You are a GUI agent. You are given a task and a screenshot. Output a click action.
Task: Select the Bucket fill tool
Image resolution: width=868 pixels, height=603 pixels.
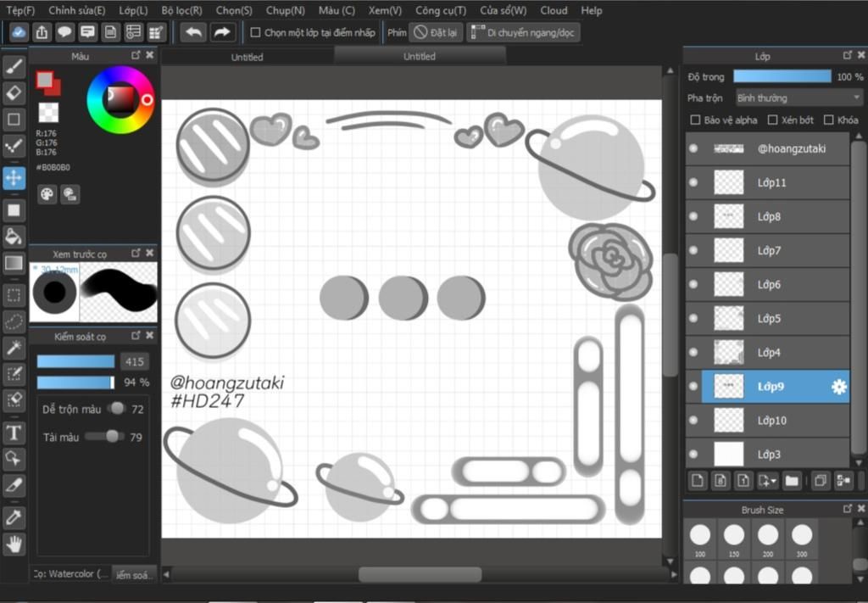[x=14, y=237]
